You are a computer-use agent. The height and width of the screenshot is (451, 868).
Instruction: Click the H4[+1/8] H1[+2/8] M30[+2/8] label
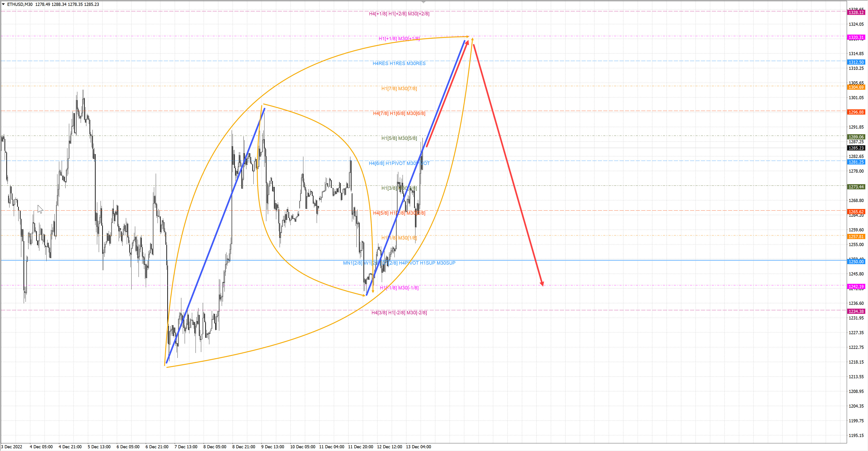[x=399, y=14]
